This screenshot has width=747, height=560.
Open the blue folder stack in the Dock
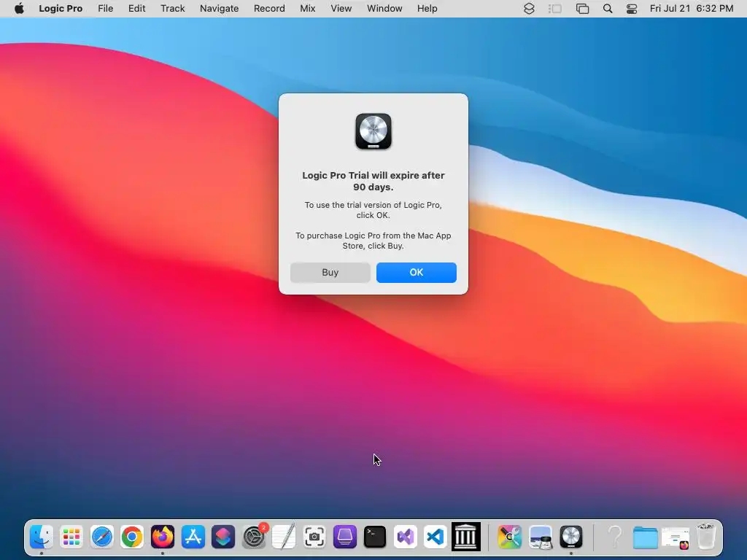645,537
